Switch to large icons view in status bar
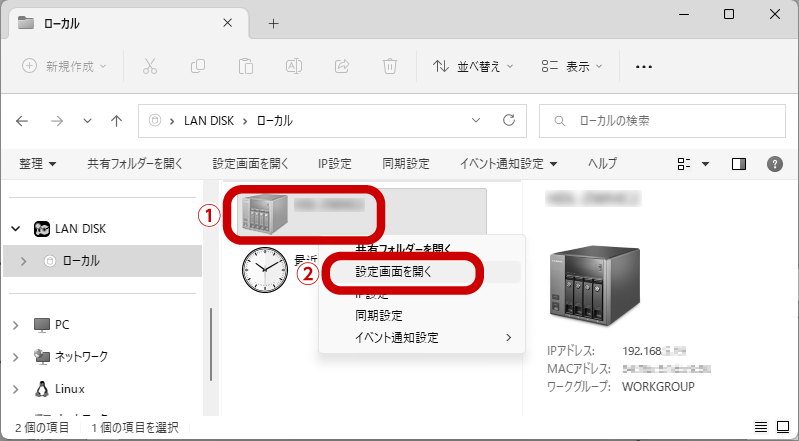 click(782, 427)
